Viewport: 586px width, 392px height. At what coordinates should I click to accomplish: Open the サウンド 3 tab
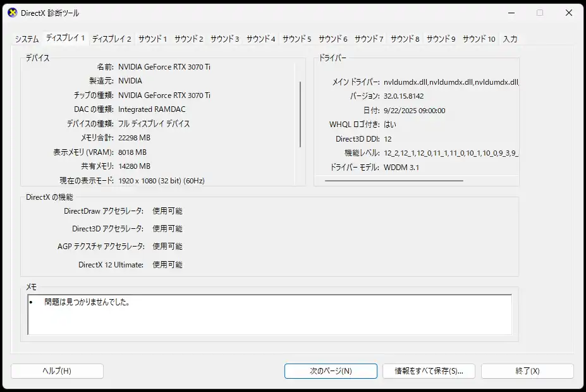pos(224,39)
